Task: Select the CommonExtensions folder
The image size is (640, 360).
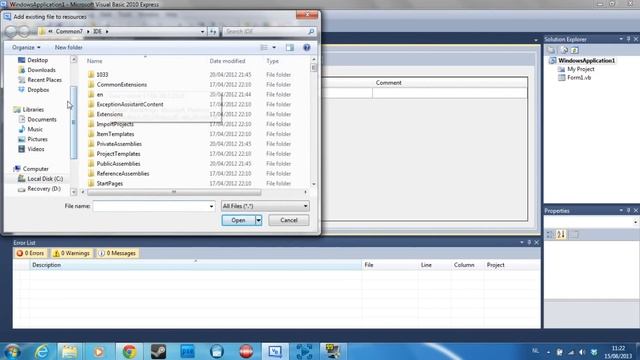Action: tap(122, 84)
